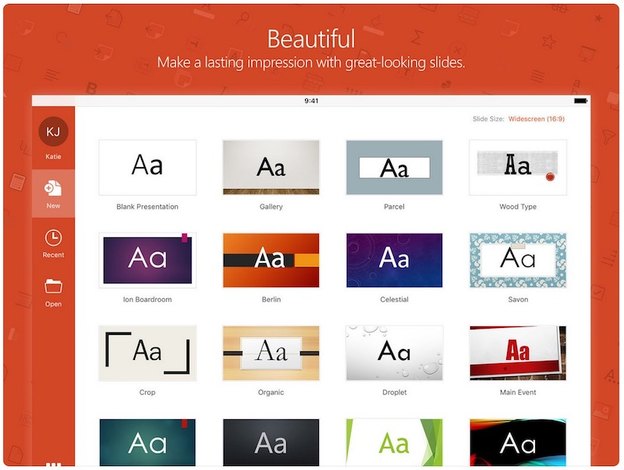The width and height of the screenshot is (624, 470).
Task: Select the Ion Boardroom theme
Action: [147, 260]
